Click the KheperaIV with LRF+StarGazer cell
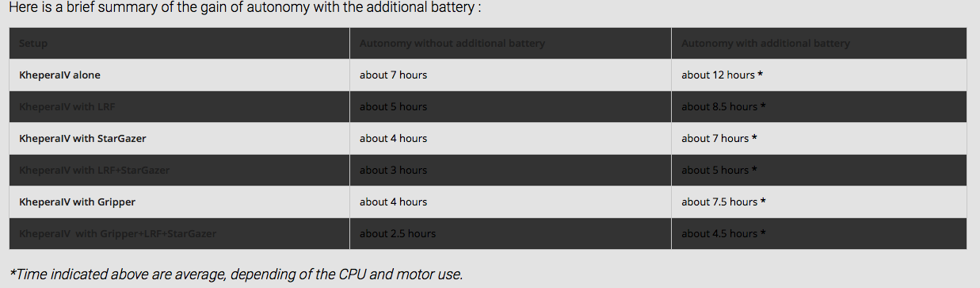 click(179, 171)
